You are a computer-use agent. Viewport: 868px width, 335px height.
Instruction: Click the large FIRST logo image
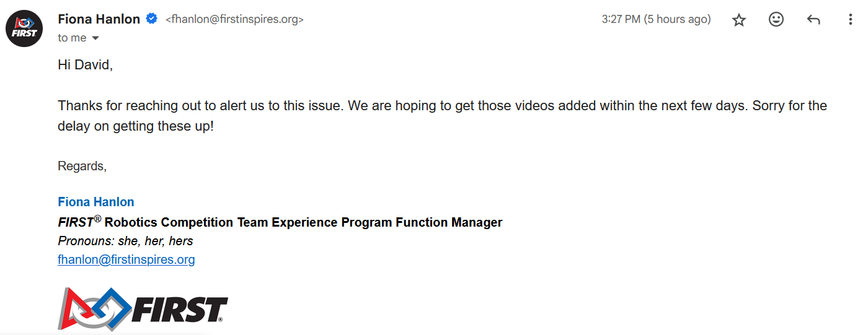pos(143,308)
